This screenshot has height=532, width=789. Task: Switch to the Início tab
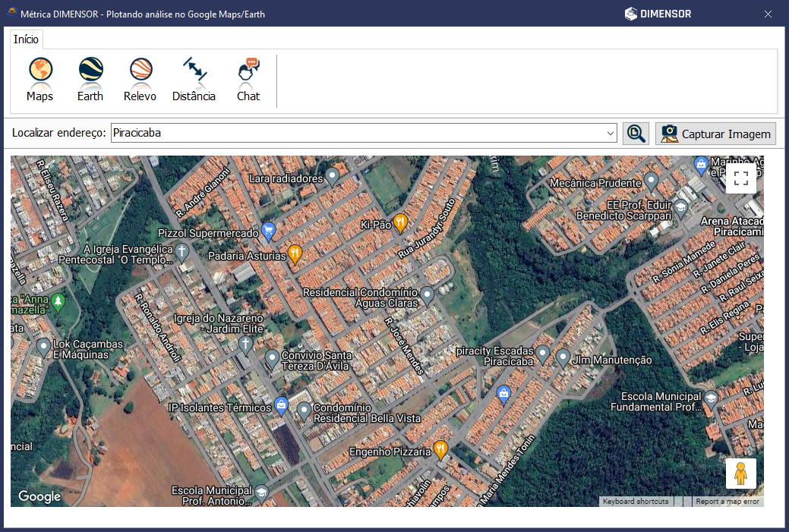pyautogui.click(x=27, y=39)
